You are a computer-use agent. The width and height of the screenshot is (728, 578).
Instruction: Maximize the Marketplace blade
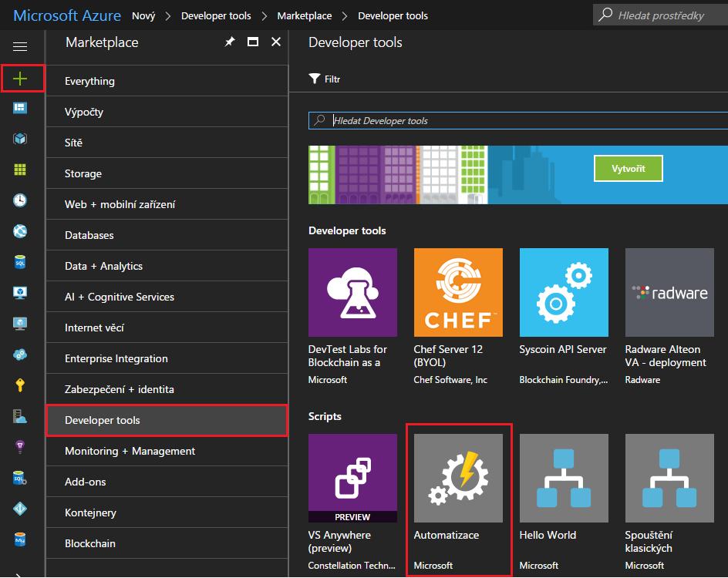tap(253, 42)
